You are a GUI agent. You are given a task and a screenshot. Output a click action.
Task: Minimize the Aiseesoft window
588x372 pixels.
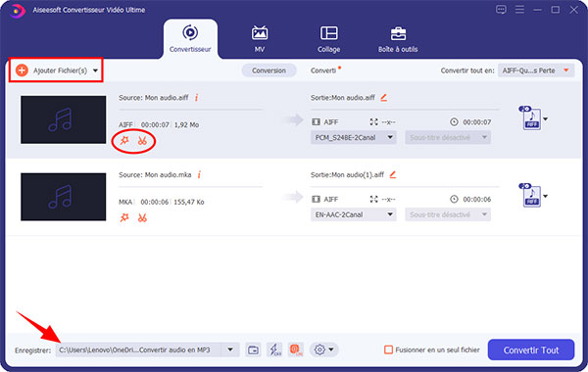(x=537, y=10)
